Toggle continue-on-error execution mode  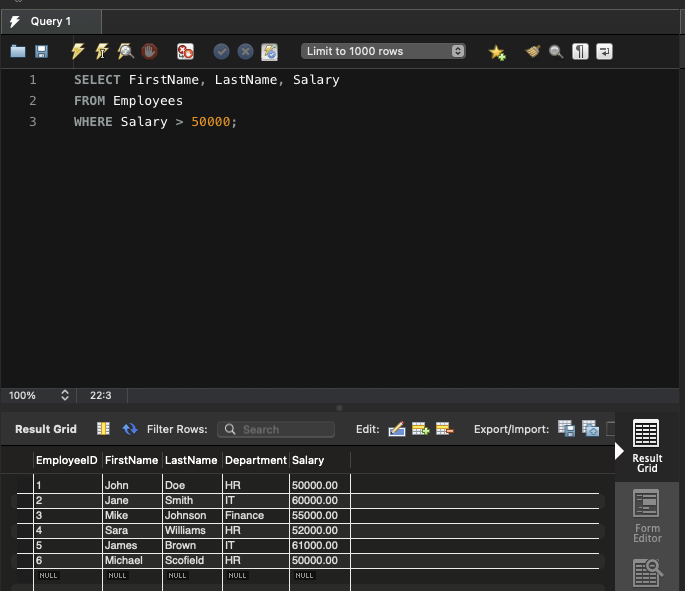[x=185, y=52]
